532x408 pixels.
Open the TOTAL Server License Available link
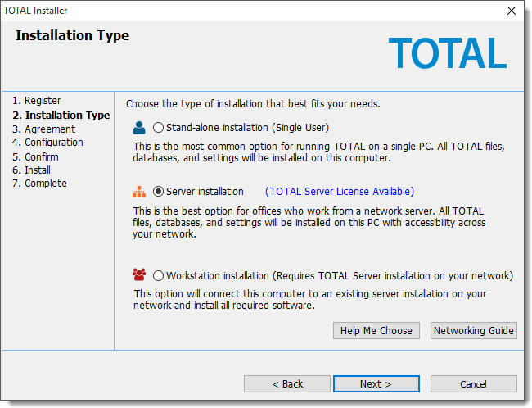340,192
